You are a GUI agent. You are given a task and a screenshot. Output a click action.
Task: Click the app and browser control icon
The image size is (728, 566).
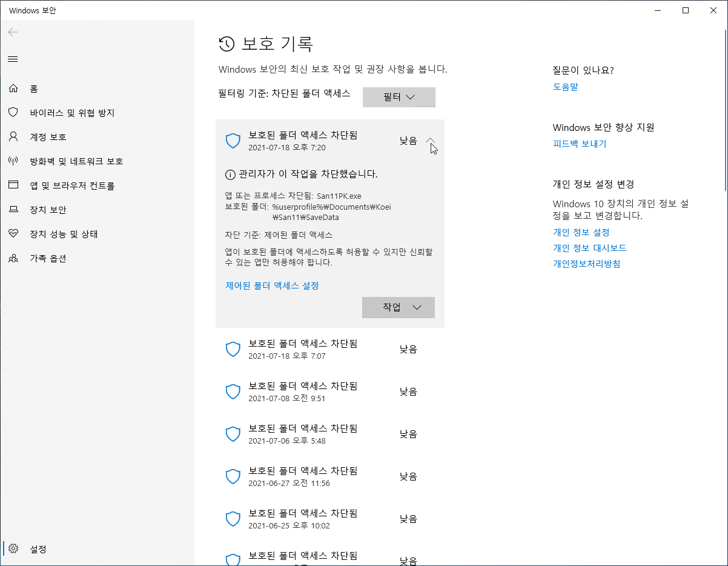click(13, 185)
